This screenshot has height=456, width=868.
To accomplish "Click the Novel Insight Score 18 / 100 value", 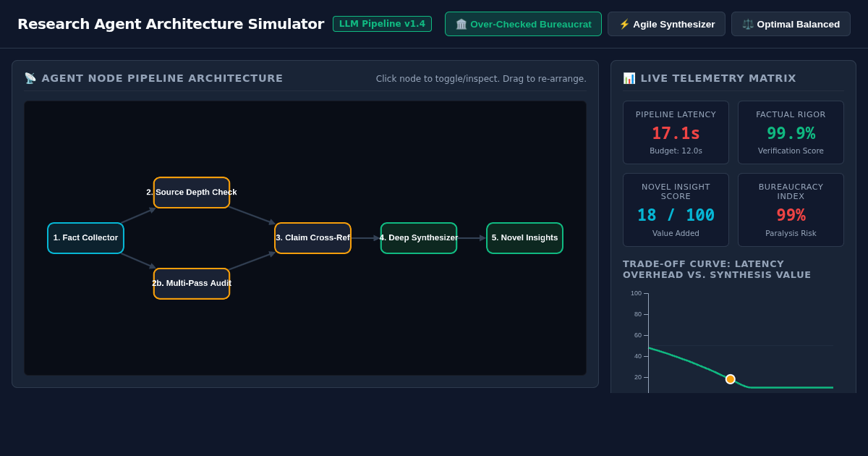I will click(x=676, y=216).
